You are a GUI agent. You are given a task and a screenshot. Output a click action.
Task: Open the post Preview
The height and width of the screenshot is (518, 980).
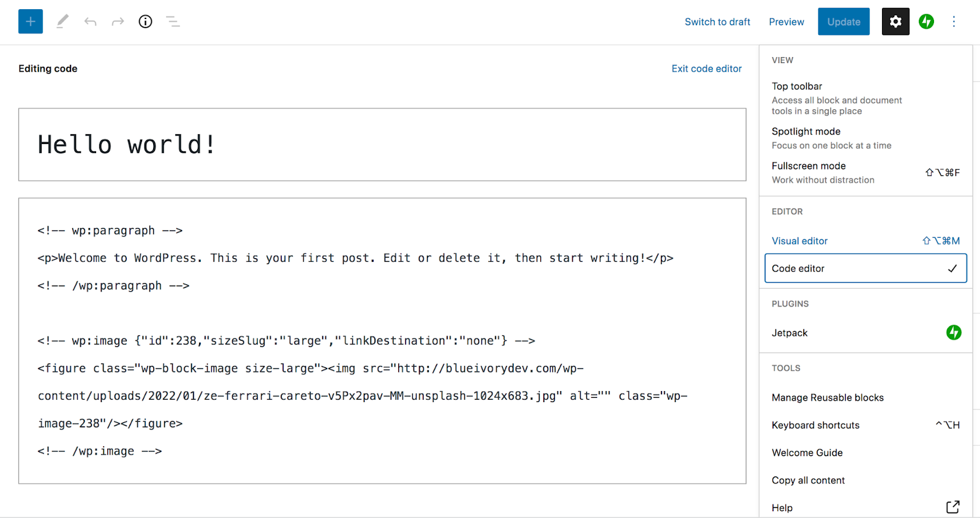click(786, 22)
